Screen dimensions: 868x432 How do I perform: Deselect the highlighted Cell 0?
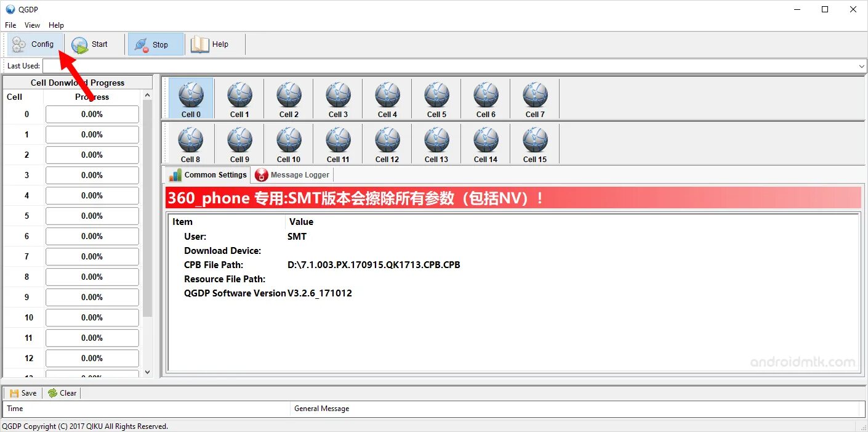190,97
